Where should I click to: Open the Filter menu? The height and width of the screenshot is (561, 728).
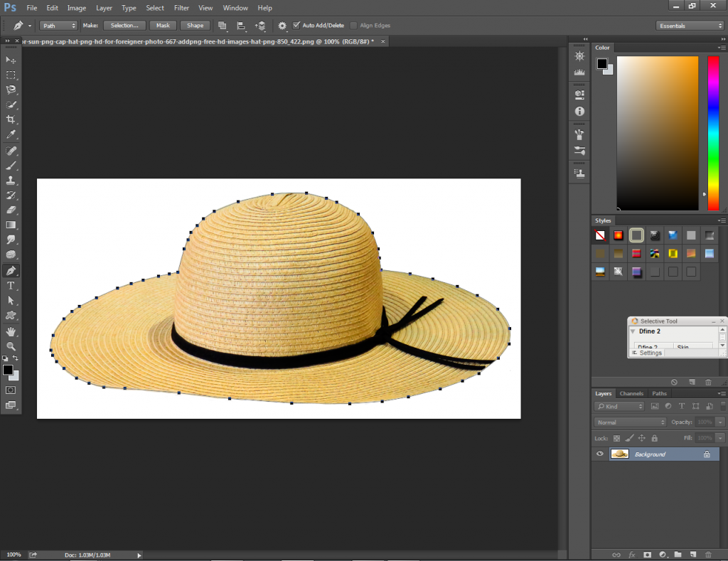[181, 8]
